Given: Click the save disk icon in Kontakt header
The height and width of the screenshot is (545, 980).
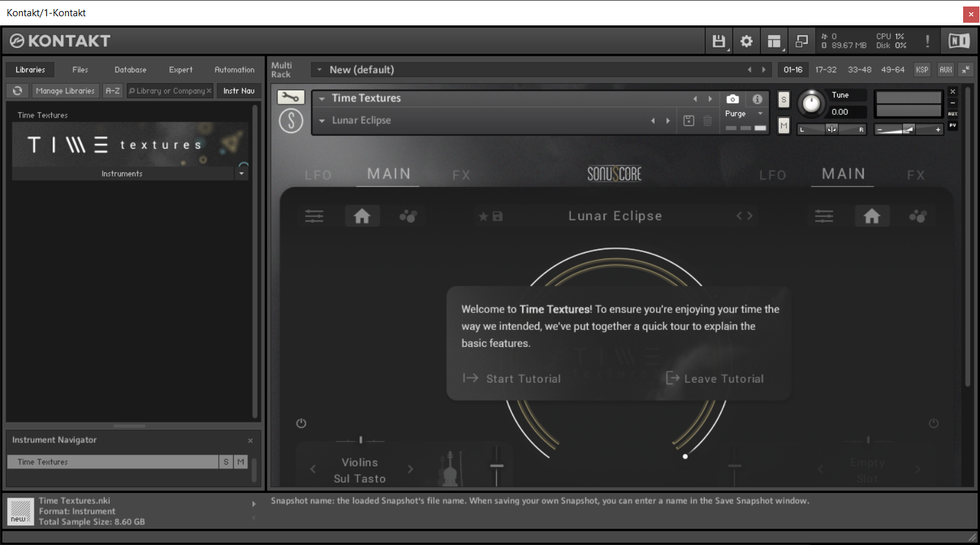Looking at the screenshot, I should coord(718,42).
